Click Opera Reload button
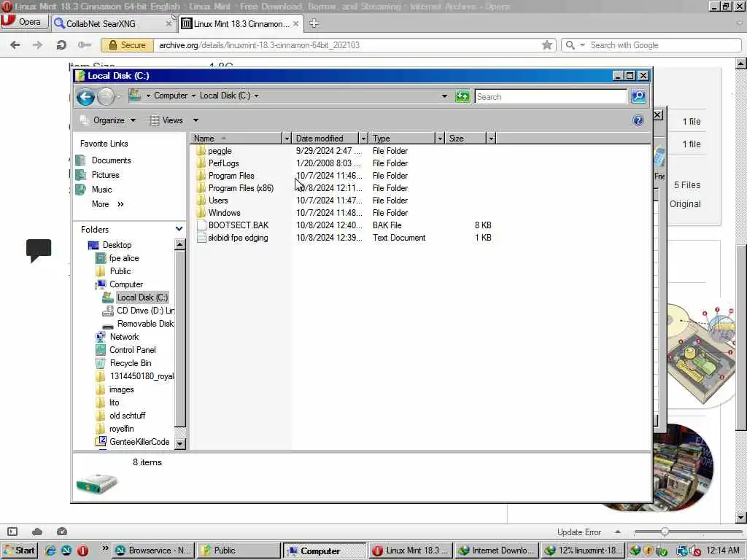Viewport: 747px width, 560px height. coord(61,45)
